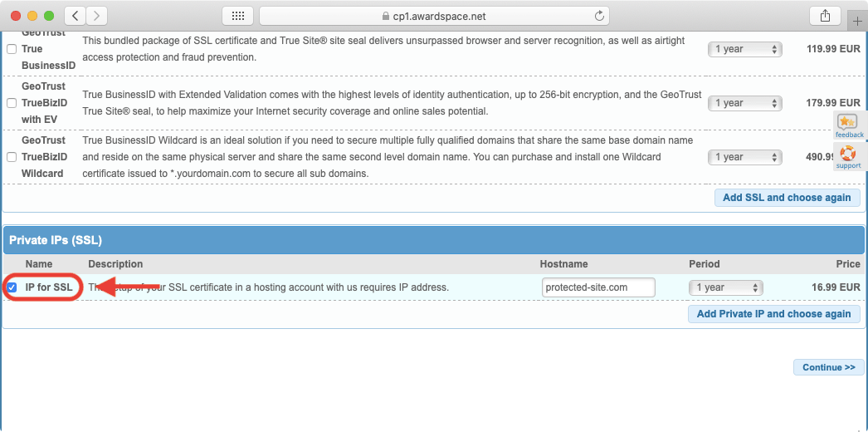Viewport: 868px width, 432px height.
Task: Open period dropdown for IP for SSL
Action: tap(725, 287)
